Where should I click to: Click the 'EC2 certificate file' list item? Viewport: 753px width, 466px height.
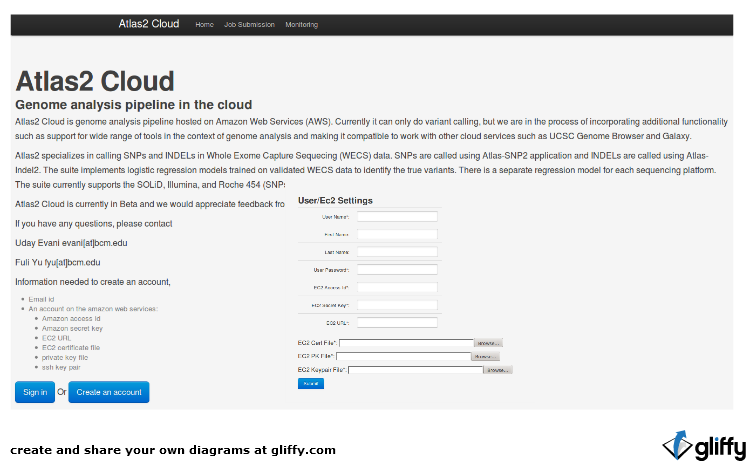click(71, 348)
